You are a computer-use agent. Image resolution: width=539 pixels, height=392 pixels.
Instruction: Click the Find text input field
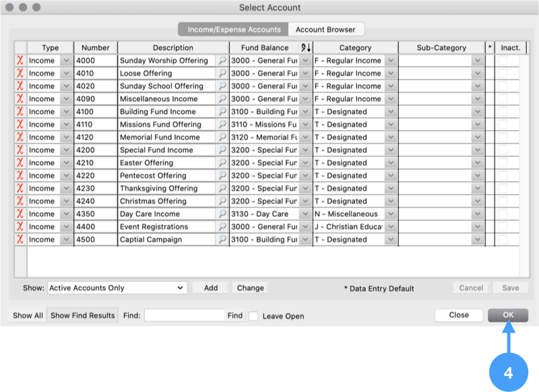184,315
